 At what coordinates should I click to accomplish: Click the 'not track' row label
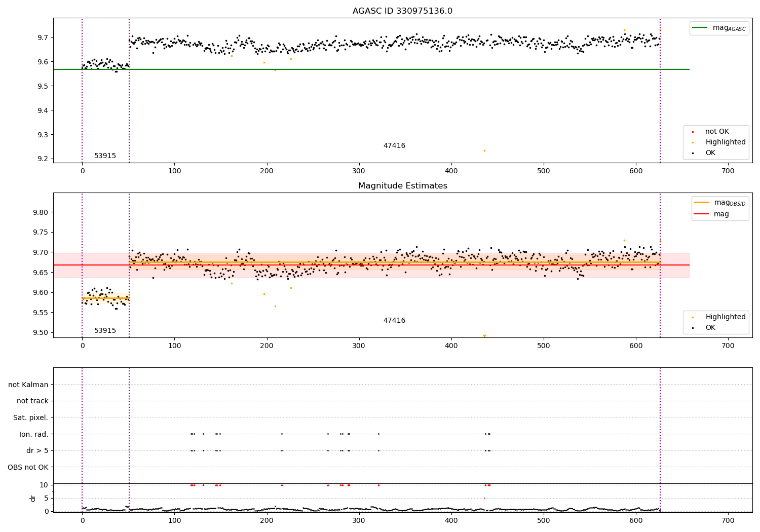(x=32, y=401)
